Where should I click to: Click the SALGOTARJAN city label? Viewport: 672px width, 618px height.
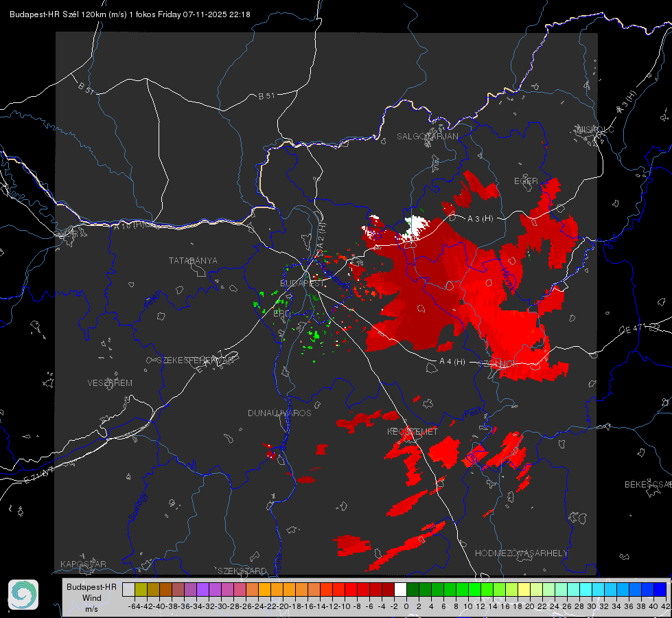(x=427, y=137)
